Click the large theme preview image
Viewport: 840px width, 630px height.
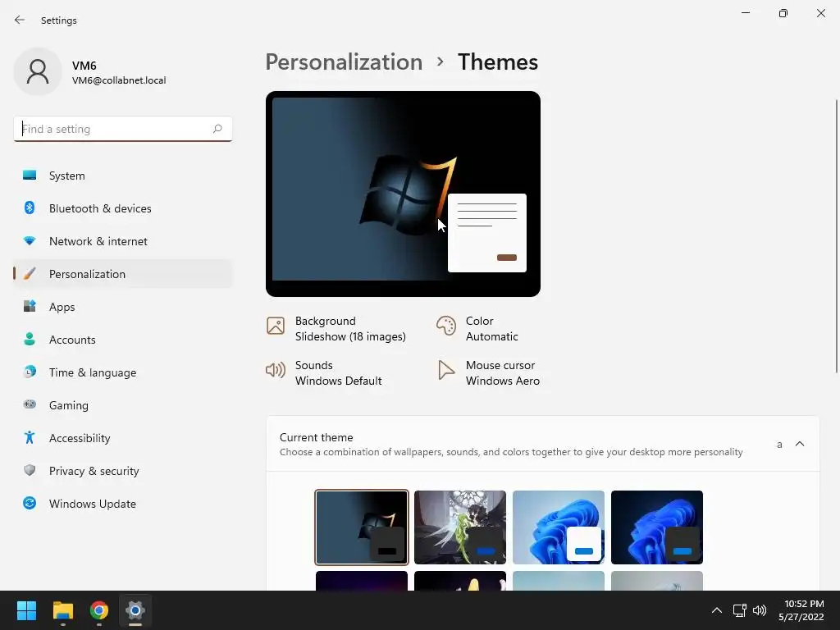tap(403, 194)
